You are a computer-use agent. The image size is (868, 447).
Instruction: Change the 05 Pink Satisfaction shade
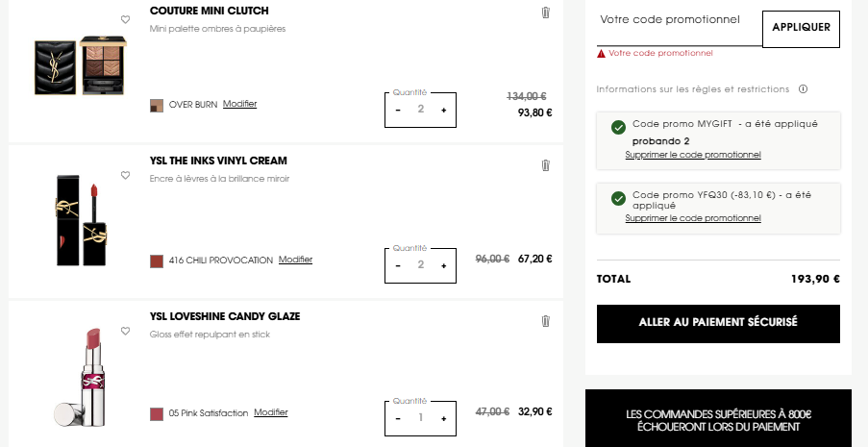tap(271, 412)
